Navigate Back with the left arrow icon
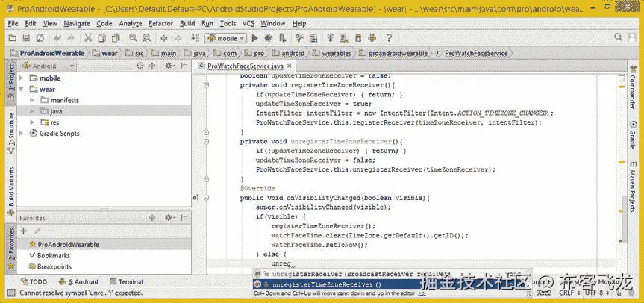 pyautogui.click(x=164, y=38)
